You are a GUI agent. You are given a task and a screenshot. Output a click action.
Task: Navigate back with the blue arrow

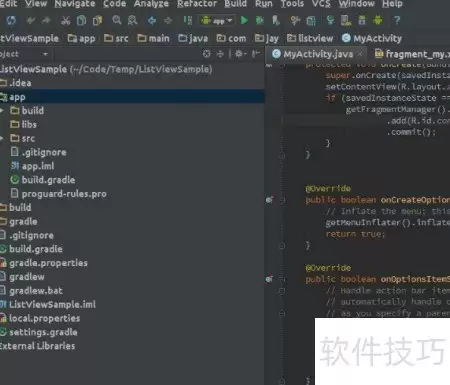152,21
